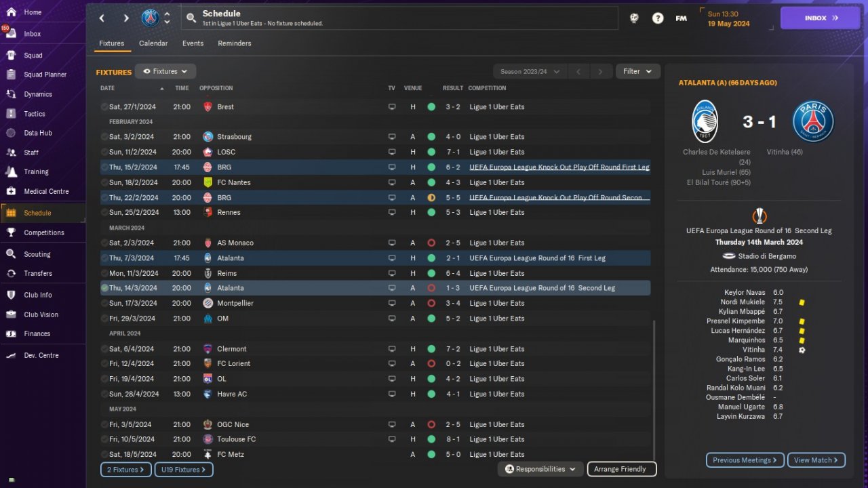Screen dimensions: 868x488
Task: Open Season 2023/24 dropdown
Action: coord(530,71)
